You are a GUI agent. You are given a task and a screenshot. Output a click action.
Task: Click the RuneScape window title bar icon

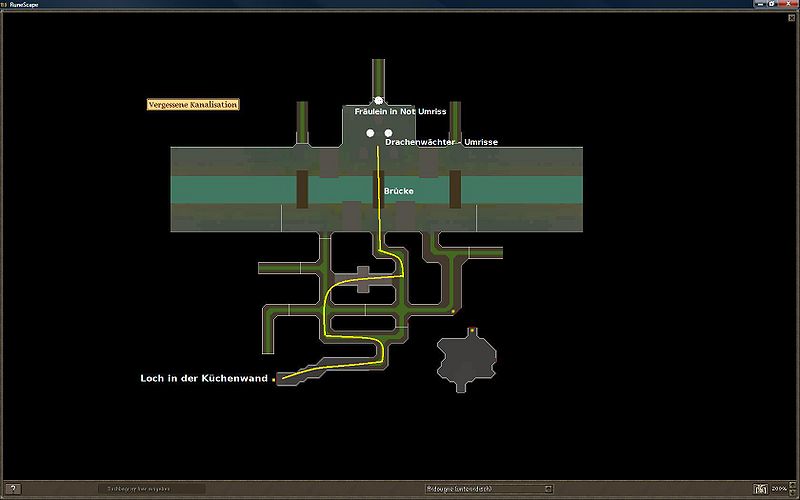point(4,4)
